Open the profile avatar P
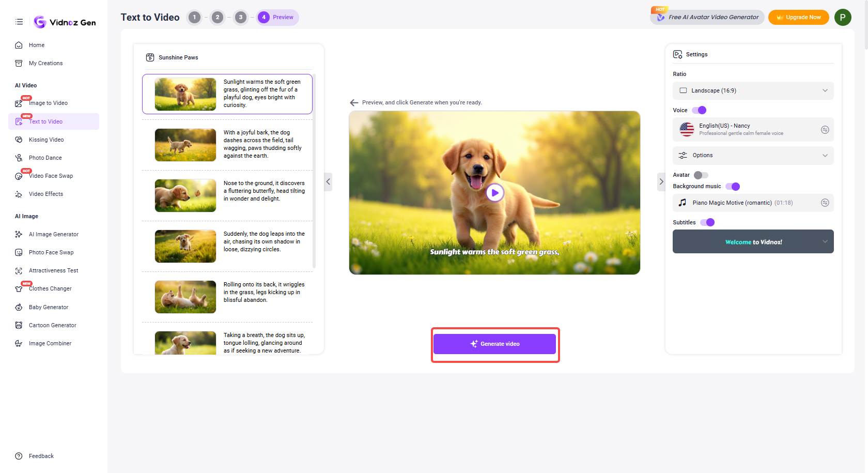868x473 pixels. (843, 17)
